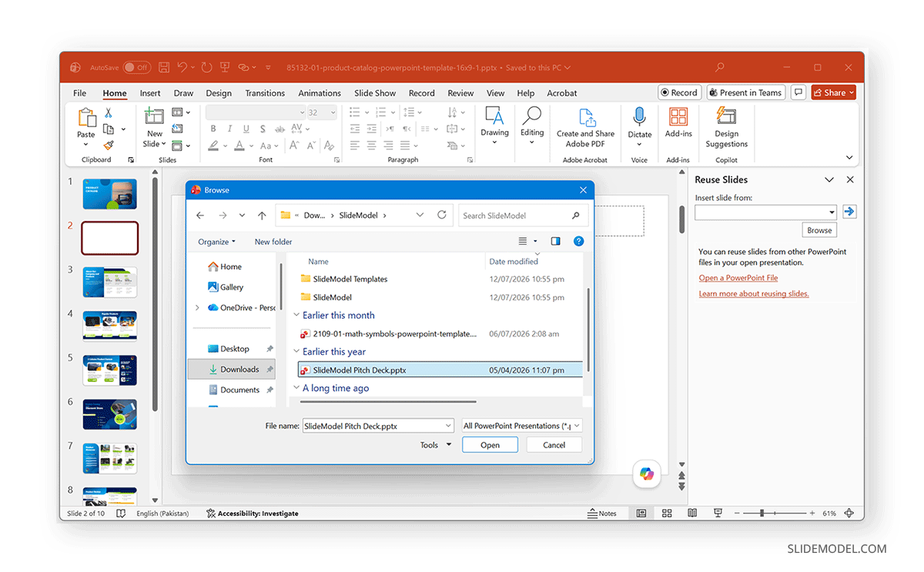Click New folder in Browse dialog
This screenshot has height=572, width=924.
273,242
